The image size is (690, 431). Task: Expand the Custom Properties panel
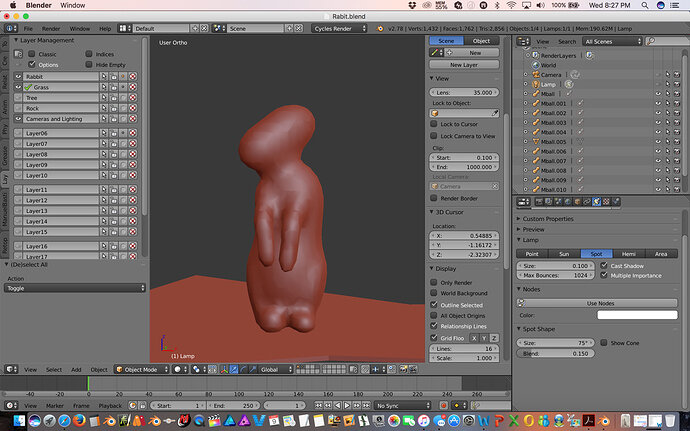(x=548, y=219)
